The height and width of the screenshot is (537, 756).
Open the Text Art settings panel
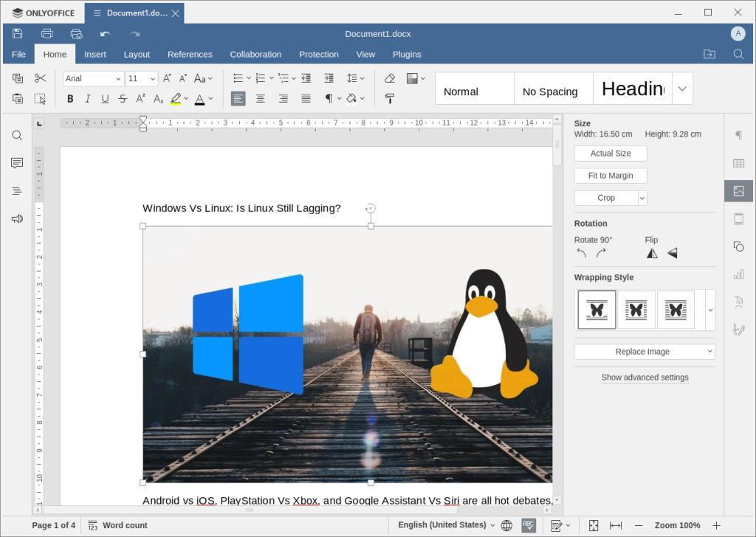[x=738, y=301]
